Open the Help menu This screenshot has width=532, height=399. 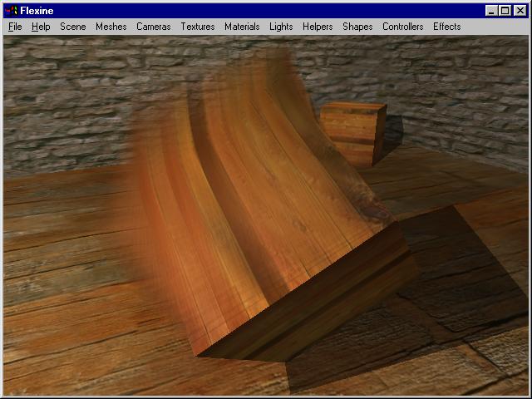[41, 27]
